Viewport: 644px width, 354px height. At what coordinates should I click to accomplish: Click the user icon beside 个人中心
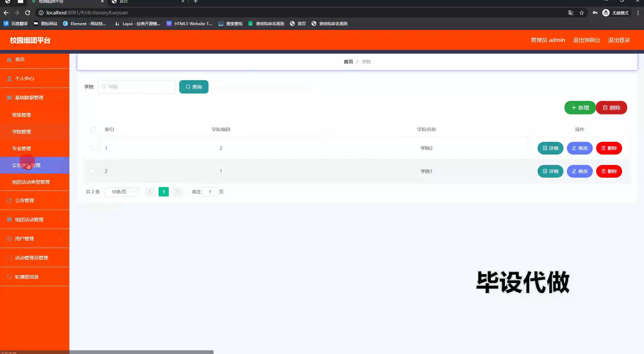(9, 78)
